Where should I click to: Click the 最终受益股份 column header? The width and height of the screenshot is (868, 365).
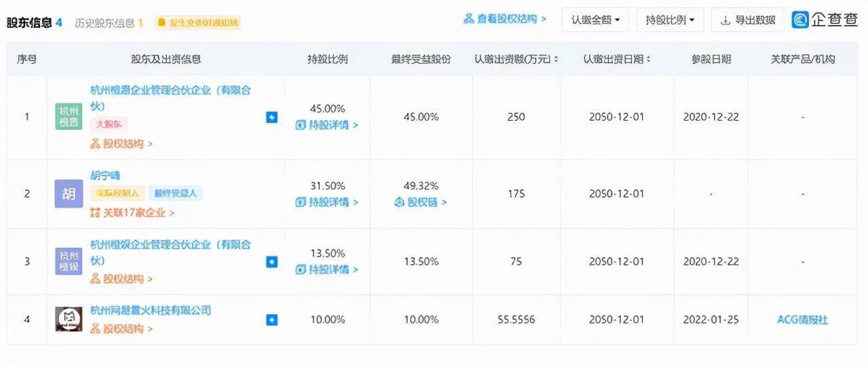click(x=420, y=59)
